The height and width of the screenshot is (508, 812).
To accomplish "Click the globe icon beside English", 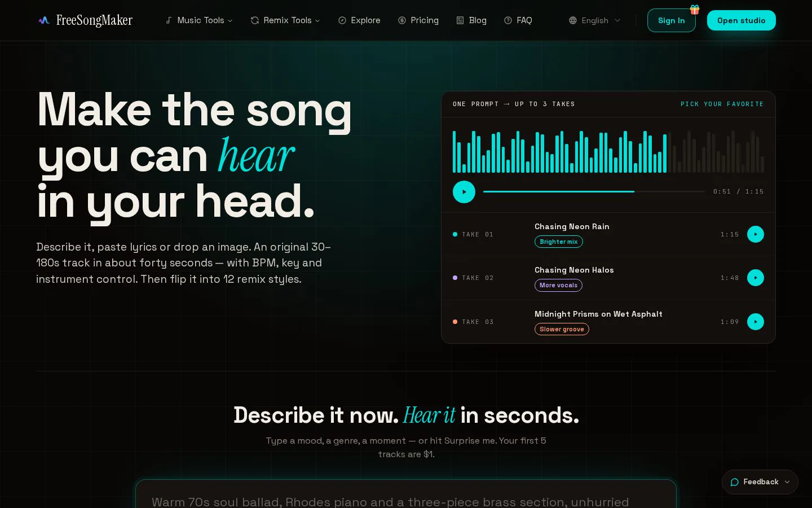I will pos(573,20).
